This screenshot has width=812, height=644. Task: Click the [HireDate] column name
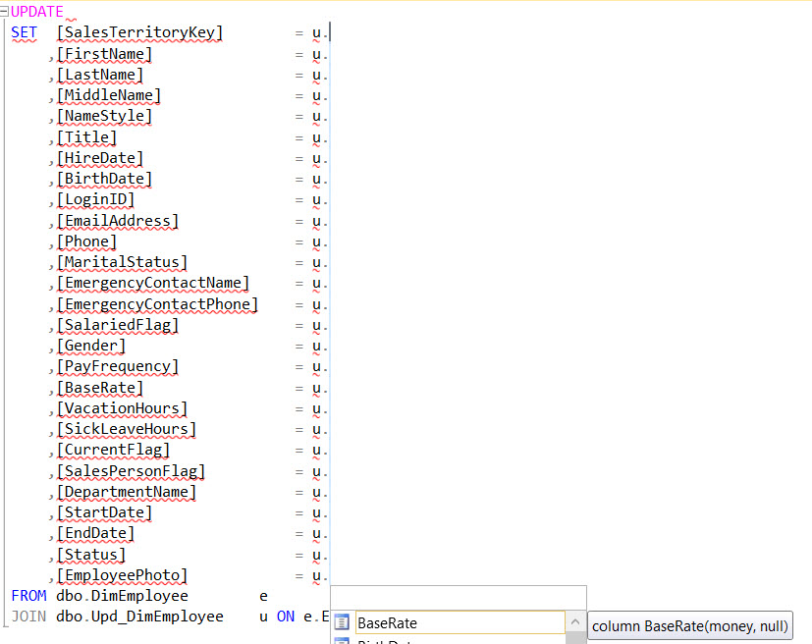(x=99, y=158)
